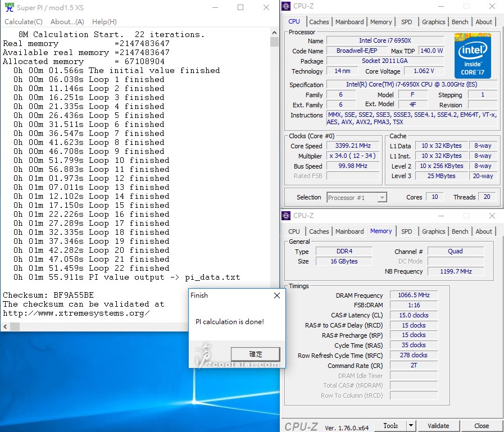The image size is (504, 432).
Task: Open the Processor #1 selection dropdown
Action: point(382,197)
